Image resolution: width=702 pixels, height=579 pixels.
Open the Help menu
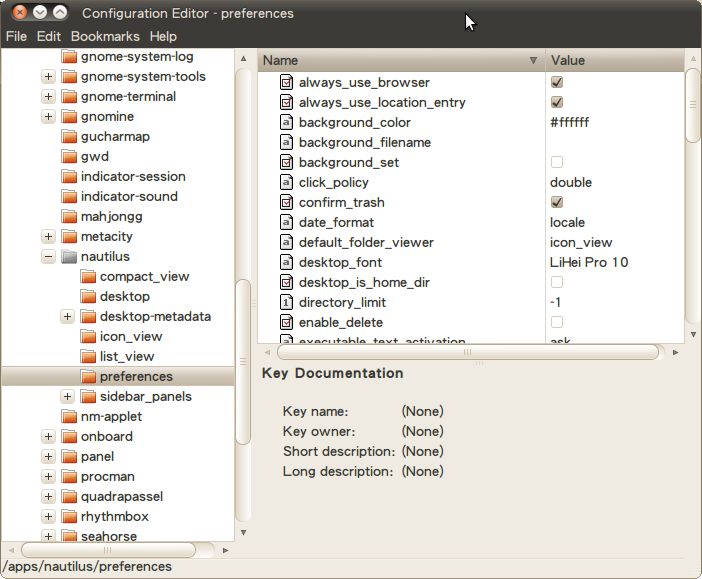click(x=163, y=36)
